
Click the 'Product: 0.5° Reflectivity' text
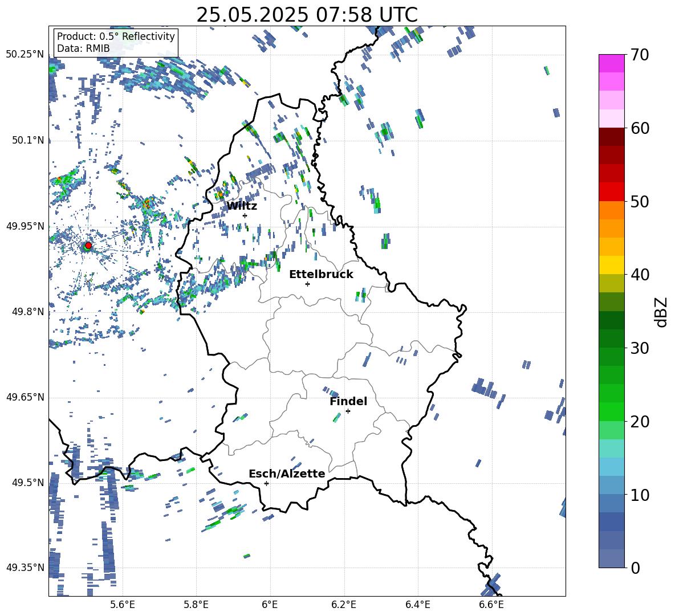(116, 36)
